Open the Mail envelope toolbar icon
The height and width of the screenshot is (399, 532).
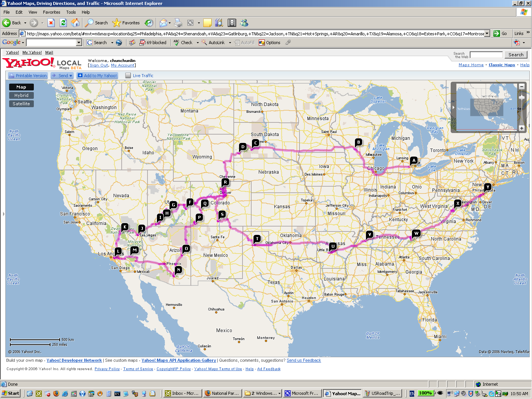click(x=163, y=23)
